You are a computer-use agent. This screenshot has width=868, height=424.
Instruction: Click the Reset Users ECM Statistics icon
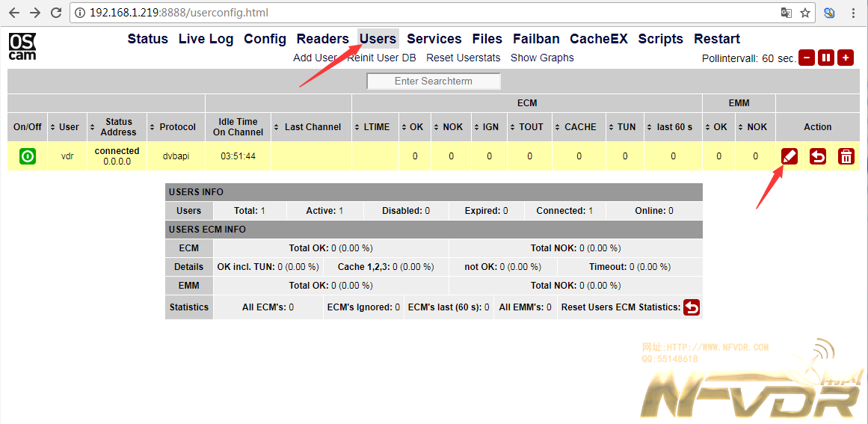coord(692,307)
